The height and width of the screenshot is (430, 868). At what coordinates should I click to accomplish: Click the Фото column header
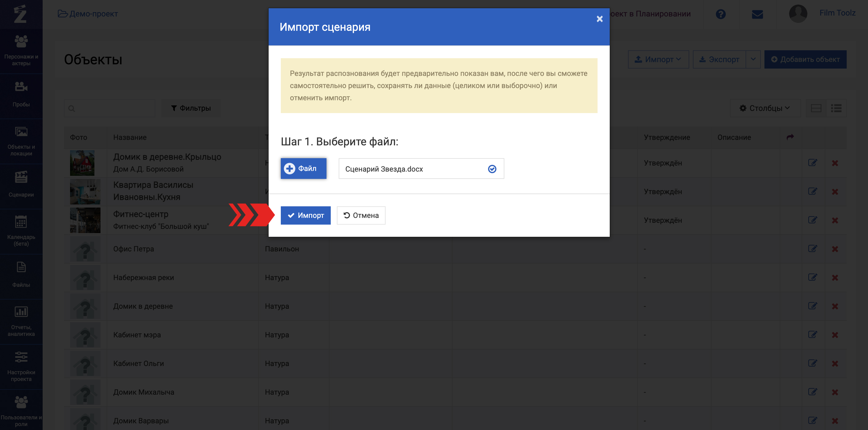[x=79, y=137]
